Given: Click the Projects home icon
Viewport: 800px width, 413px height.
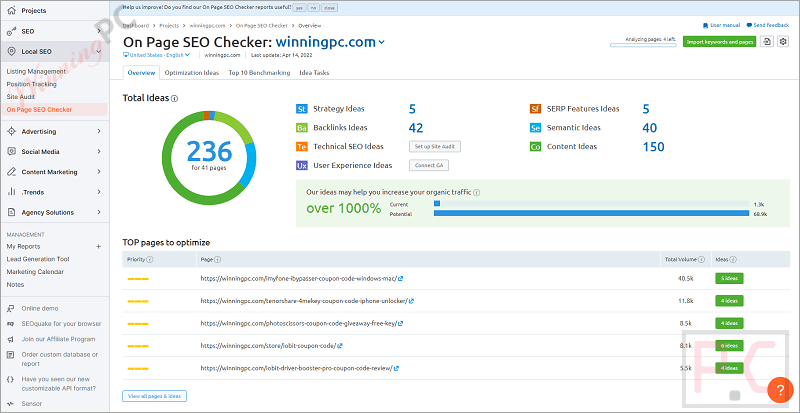Looking at the screenshot, I should tap(11, 11).
